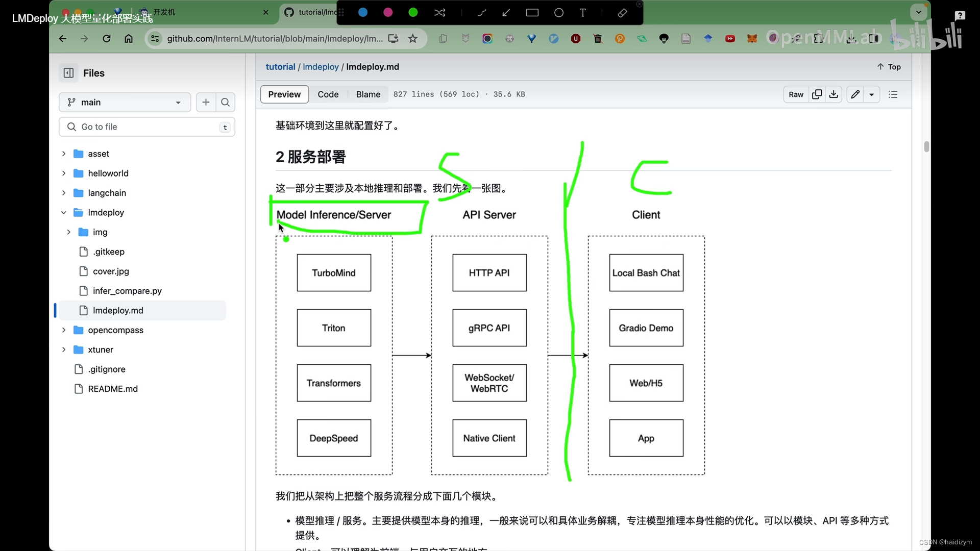Switch to the Blame tab
980x551 pixels.
pyautogui.click(x=368, y=94)
